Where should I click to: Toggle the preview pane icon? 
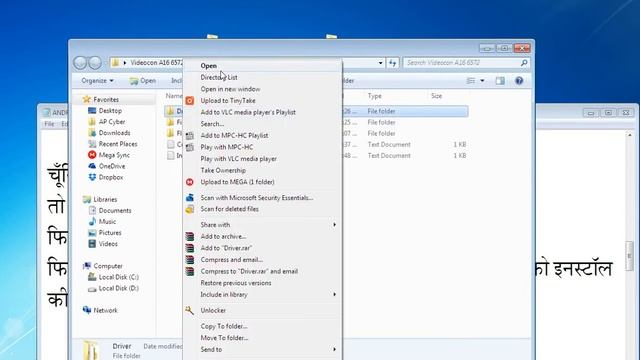(x=500, y=81)
